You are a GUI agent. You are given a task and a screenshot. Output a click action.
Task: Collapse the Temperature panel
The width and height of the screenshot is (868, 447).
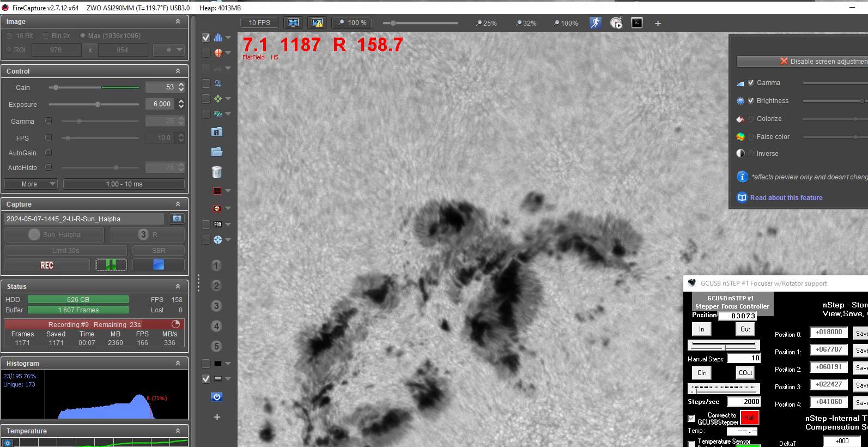pyautogui.click(x=178, y=431)
